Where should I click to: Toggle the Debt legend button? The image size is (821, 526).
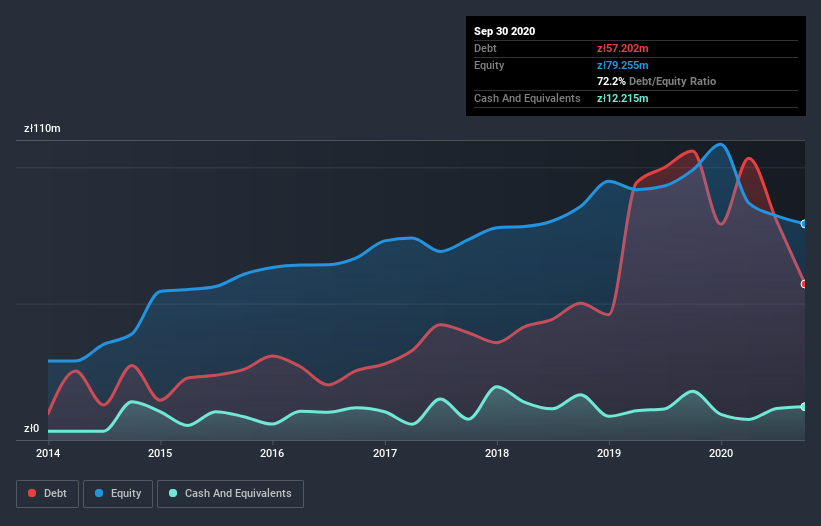[x=48, y=494]
